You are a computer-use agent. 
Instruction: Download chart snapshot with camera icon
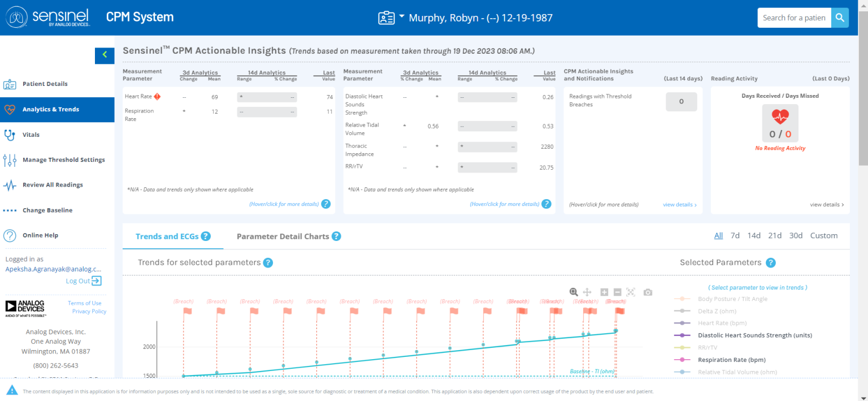tap(648, 292)
